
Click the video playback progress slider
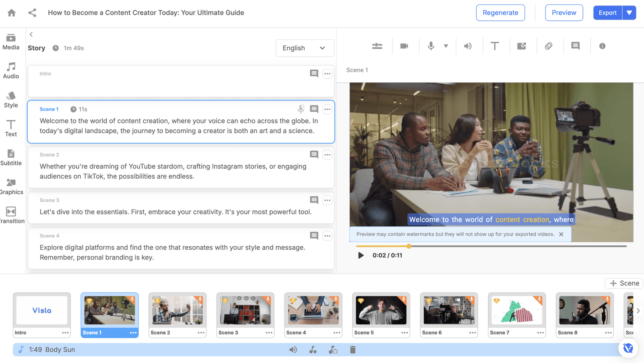tap(491, 246)
